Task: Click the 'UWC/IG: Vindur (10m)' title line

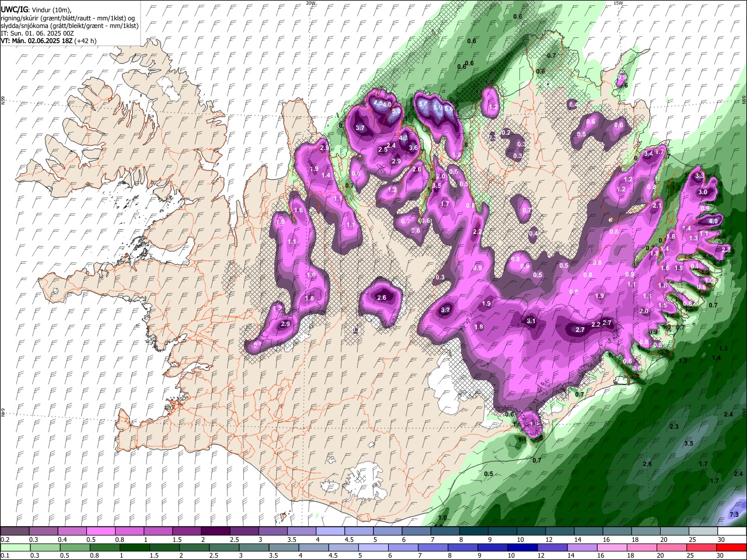Action: coord(35,10)
